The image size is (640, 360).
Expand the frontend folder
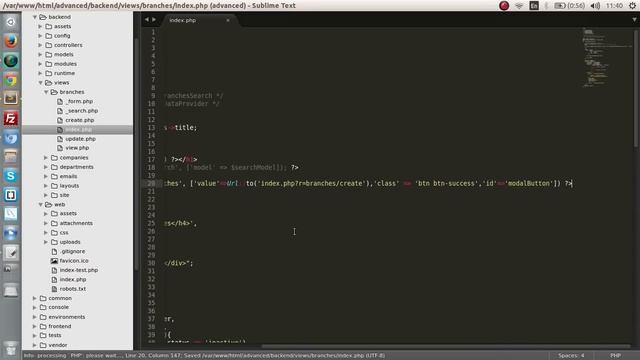[x=35, y=326]
